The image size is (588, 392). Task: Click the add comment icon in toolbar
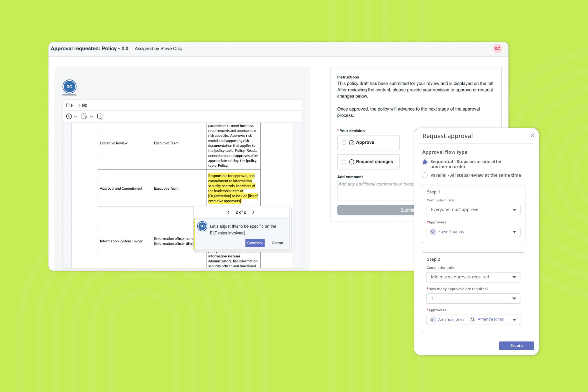click(100, 117)
